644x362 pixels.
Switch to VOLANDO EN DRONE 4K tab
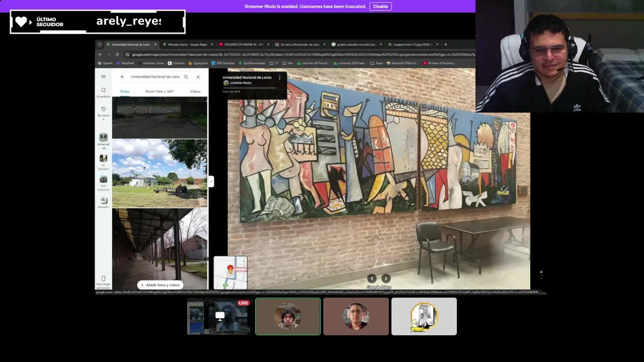(x=244, y=44)
